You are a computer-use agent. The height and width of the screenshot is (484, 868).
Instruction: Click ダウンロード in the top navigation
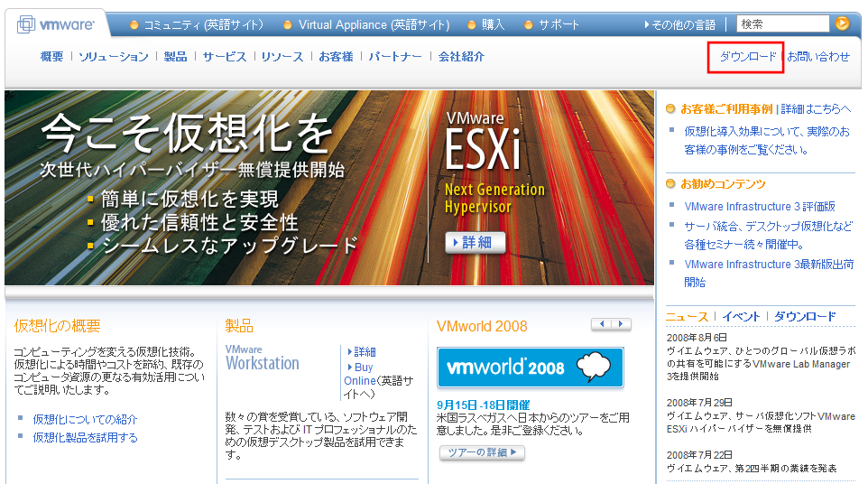[747, 57]
